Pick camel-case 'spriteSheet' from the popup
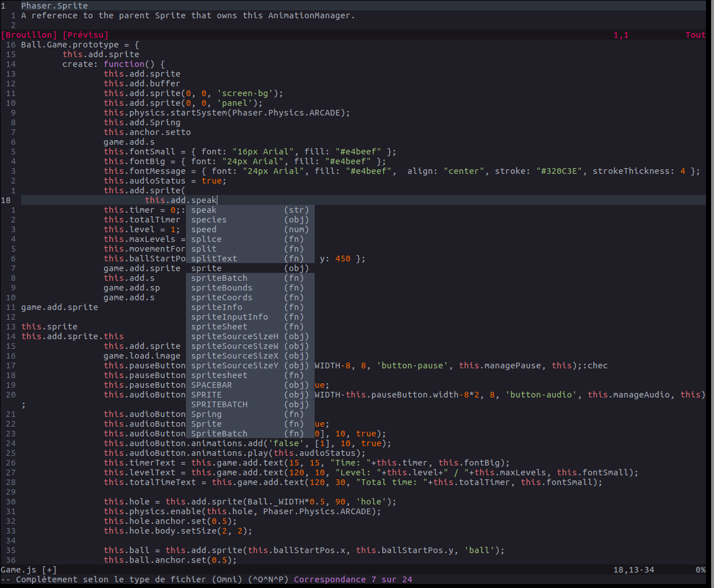The width and height of the screenshot is (714, 588). (x=250, y=327)
